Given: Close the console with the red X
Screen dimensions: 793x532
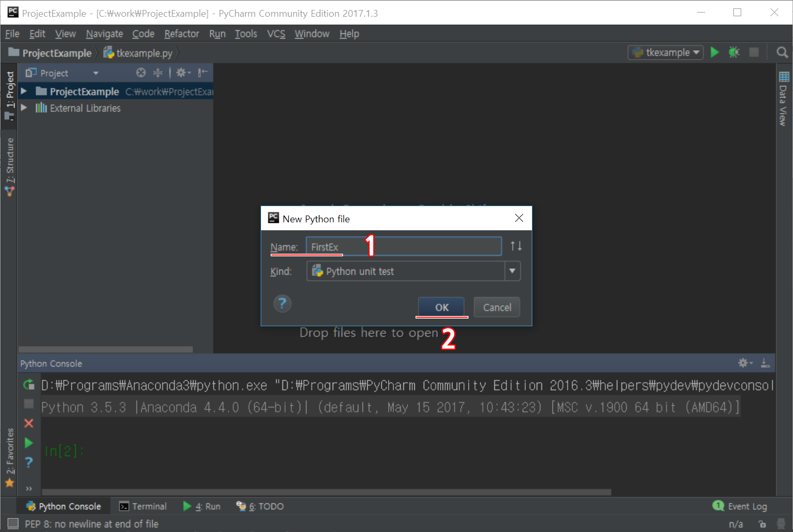Looking at the screenshot, I should click(x=29, y=423).
